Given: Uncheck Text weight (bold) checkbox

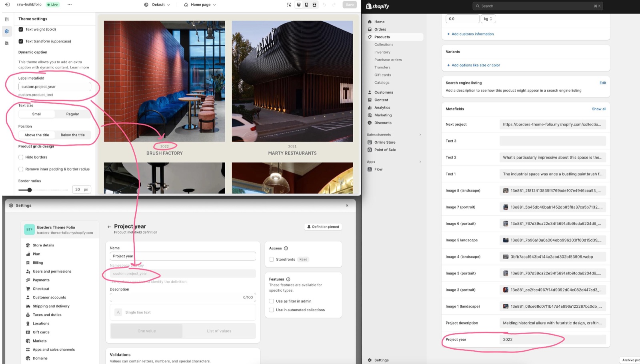Looking at the screenshot, I should 21,29.
